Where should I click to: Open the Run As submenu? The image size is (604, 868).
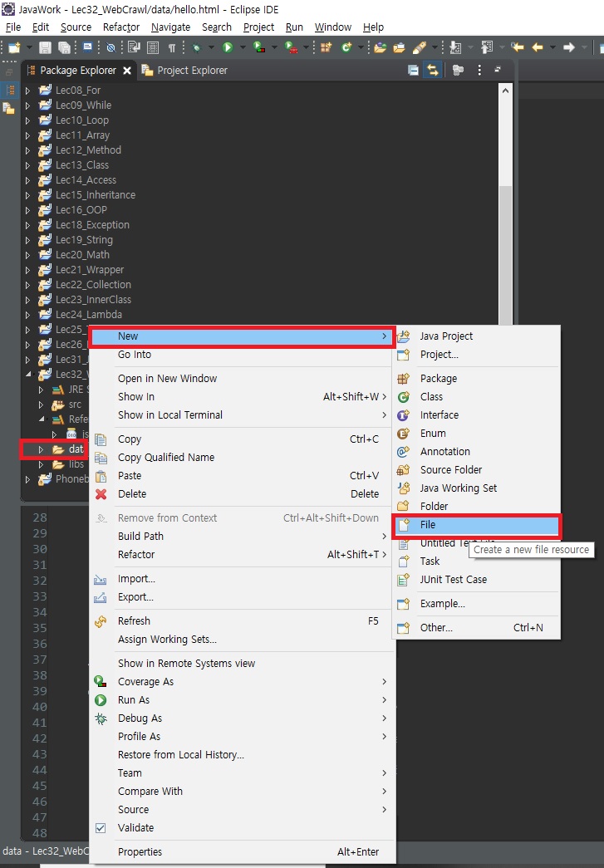[x=242, y=699]
